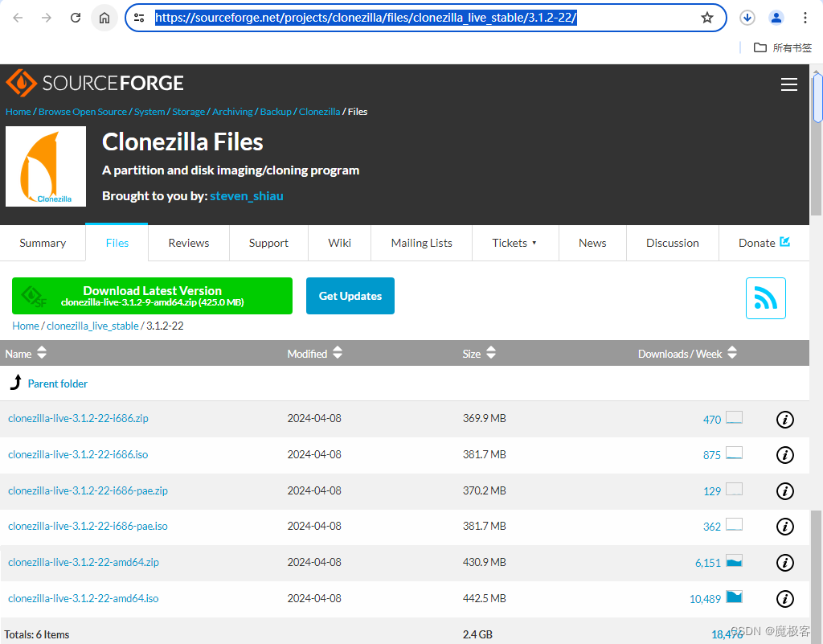
Task: View info icon for amd64.iso file
Action: [784, 599]
